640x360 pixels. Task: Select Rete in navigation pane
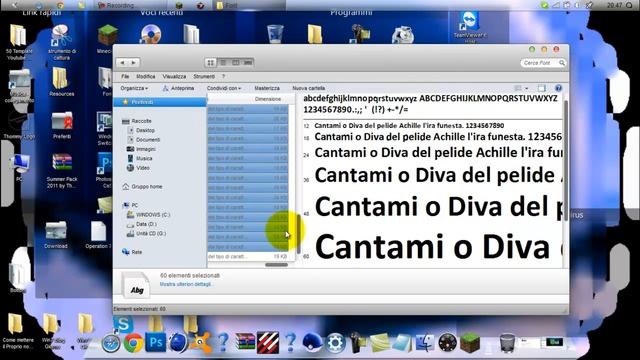coord(136,252)
